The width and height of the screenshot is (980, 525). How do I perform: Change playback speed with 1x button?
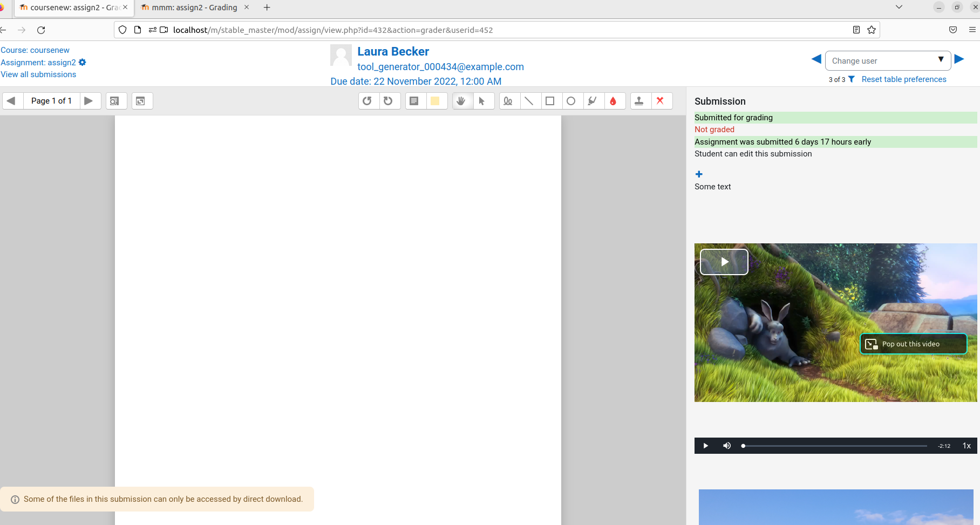(x=967, y=446)
